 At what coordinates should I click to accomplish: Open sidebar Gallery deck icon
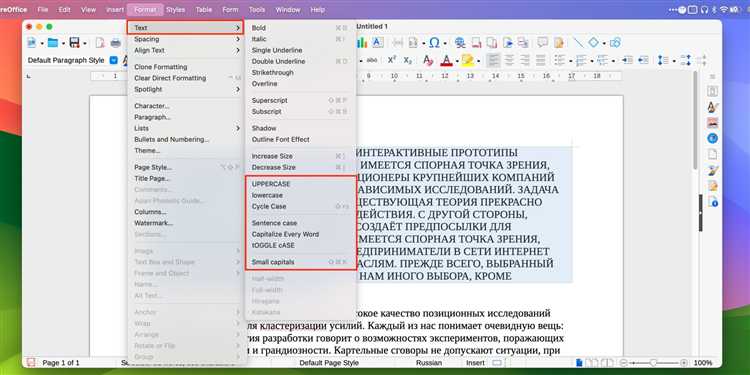coord(713,122)
